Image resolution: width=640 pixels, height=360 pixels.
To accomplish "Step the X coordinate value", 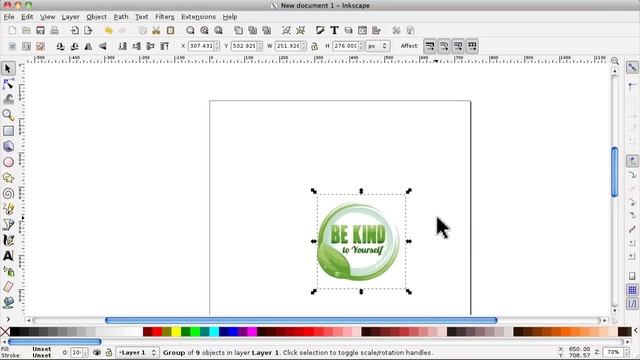I will [x=217, y=46].
